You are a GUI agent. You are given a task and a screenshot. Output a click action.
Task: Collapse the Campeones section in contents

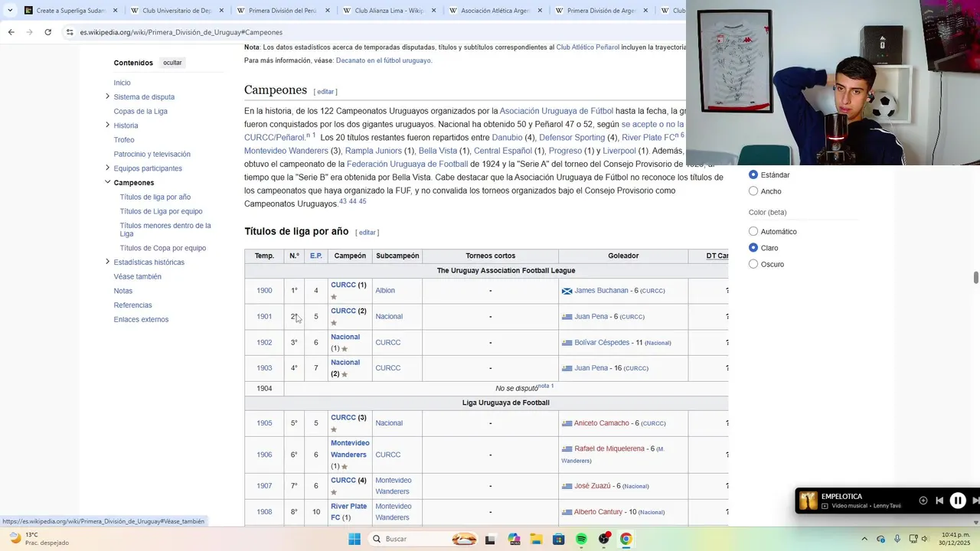pos(107,182)
